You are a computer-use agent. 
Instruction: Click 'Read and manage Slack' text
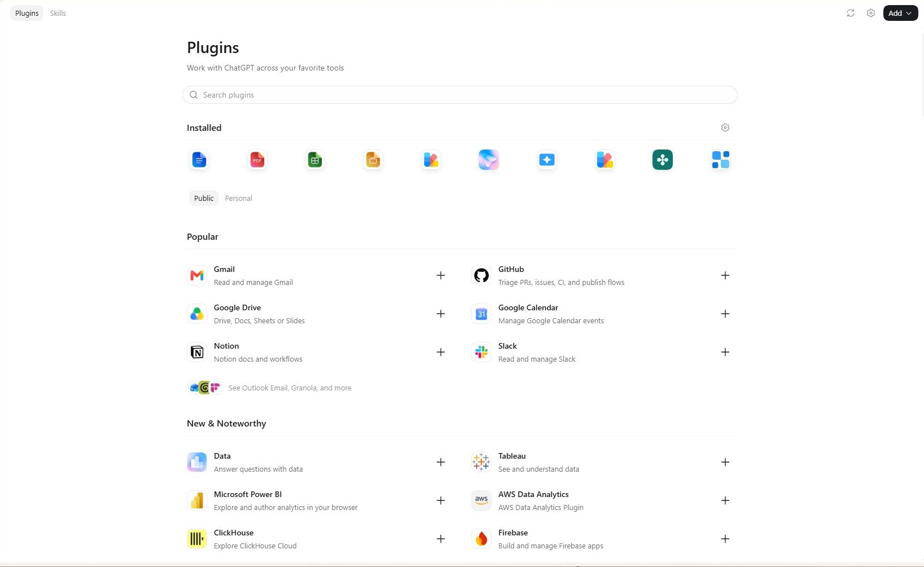(x=537, y=359)
